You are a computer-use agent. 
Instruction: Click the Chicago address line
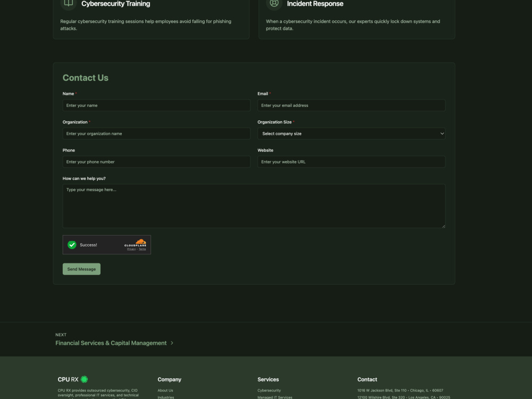400,390
